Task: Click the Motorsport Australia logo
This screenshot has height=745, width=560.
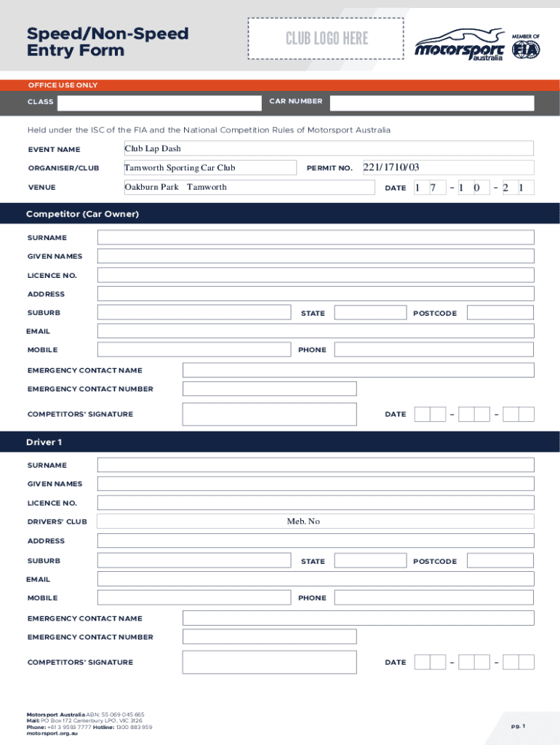Action: pyautogui.click(x=458, y=46)
